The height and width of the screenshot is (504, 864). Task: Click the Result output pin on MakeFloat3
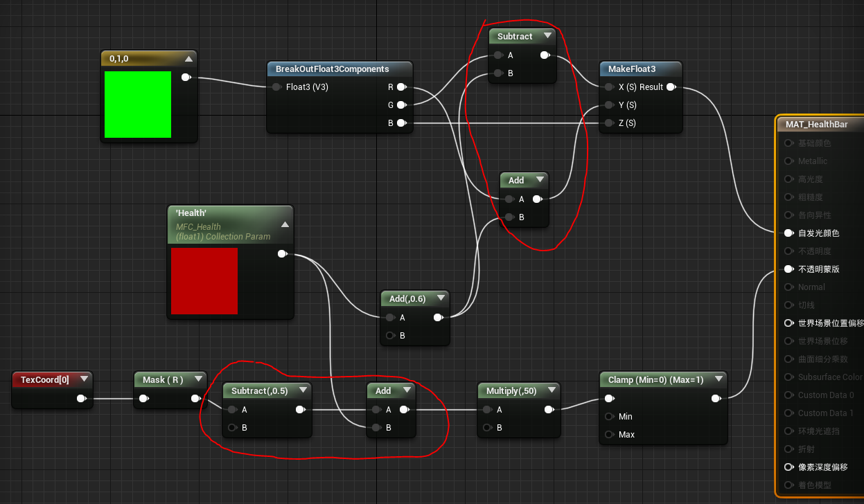671,87
